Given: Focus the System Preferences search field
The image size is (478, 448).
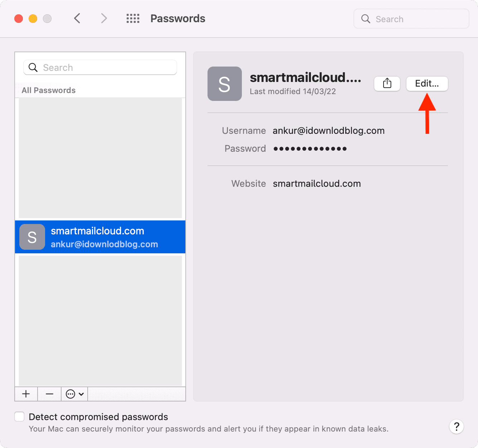Looking at the screenshot, I should (x=411, y=19).
